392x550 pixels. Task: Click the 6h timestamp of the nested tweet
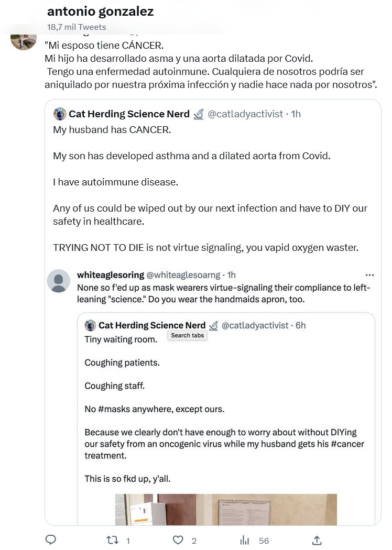pos(300,325)
